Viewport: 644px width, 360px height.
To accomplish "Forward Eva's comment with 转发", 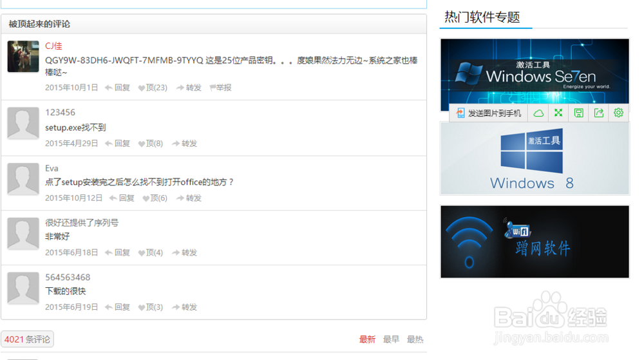I will tap(189, 198).
